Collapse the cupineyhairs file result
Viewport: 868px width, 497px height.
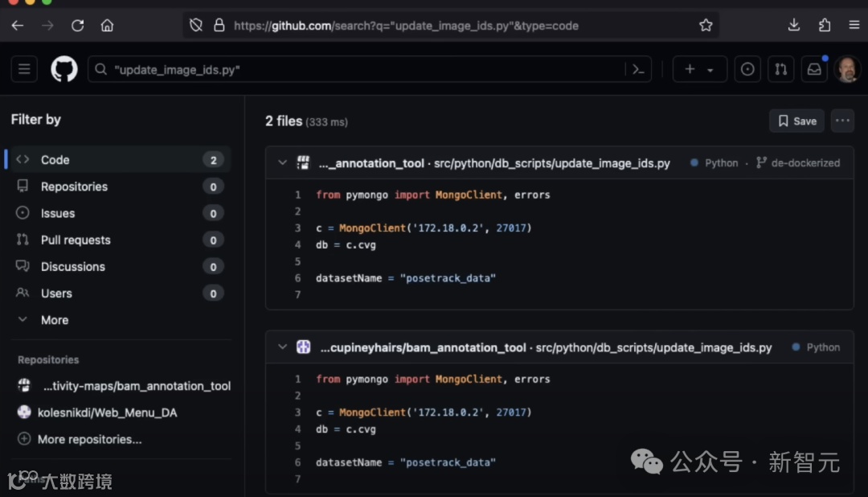click(282, 347)
